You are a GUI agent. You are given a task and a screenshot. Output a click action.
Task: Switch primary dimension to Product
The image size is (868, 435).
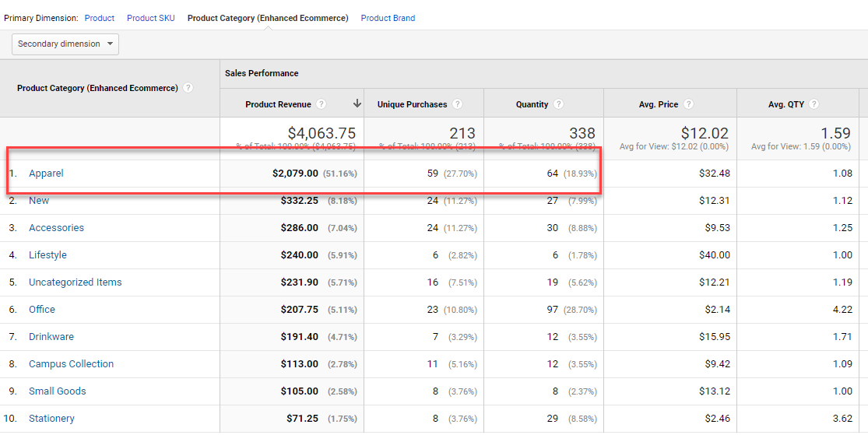point(100,18)
